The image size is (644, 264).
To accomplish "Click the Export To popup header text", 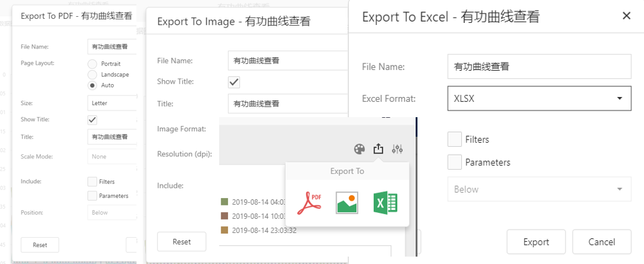I will click(x=347, y=171).
